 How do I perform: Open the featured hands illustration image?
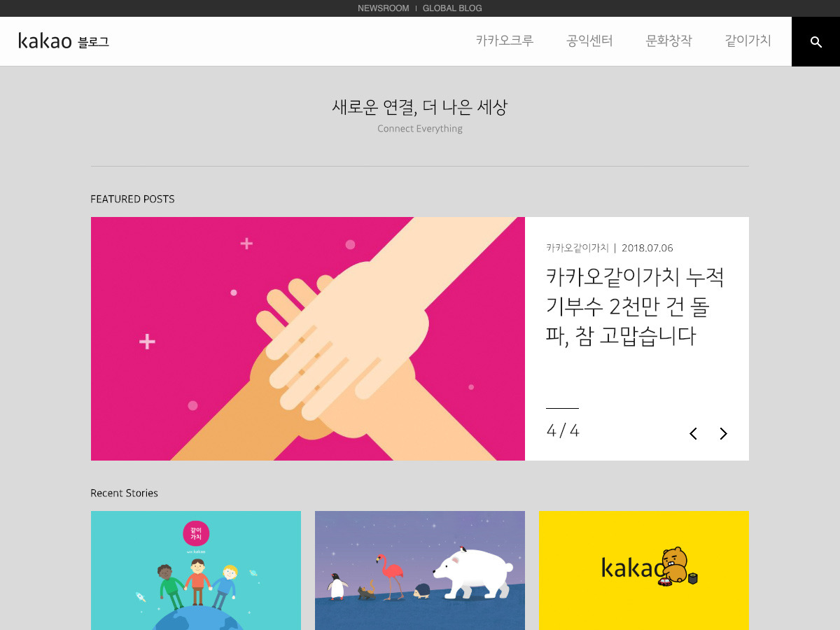point(308,339)
